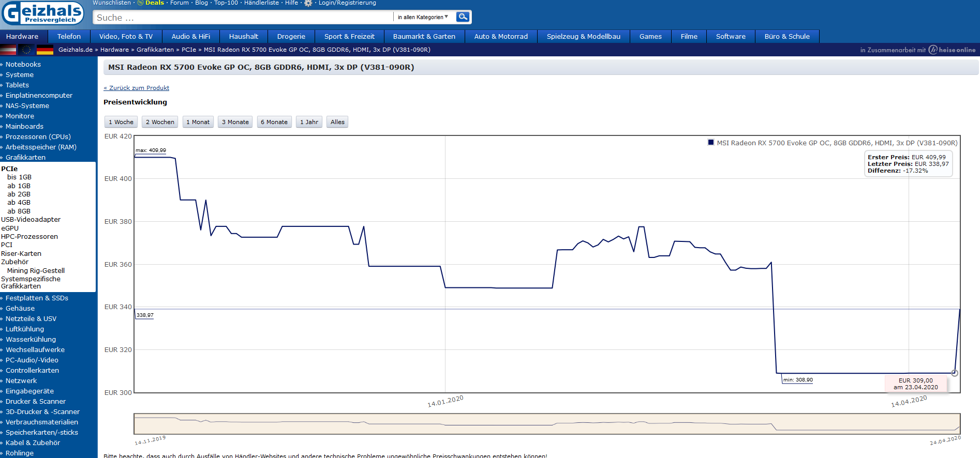
Task: Show the 6 Monate price range
Action: coord(274,122)
